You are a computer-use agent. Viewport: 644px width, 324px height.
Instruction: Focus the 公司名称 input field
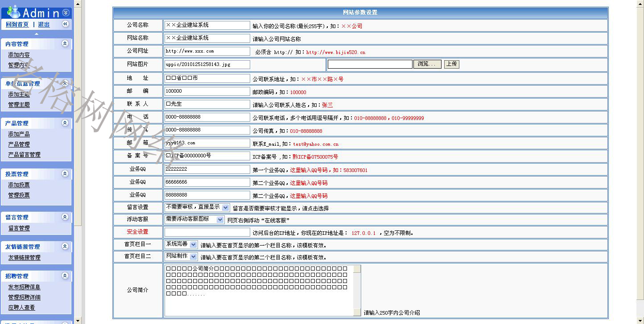coord(207,25)
